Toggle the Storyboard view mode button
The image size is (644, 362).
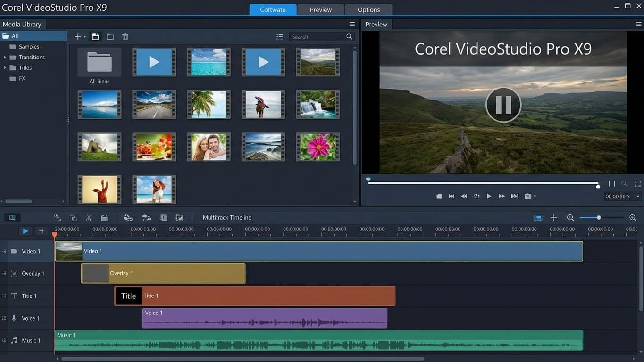[x=12, y=217]
